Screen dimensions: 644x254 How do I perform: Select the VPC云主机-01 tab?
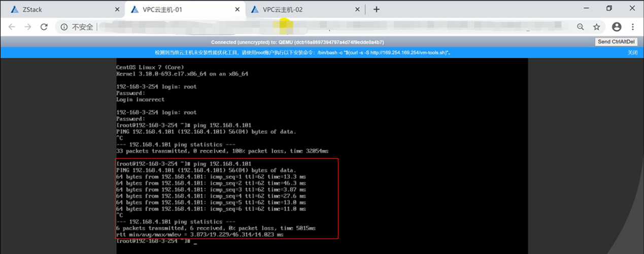pos(184,9)
